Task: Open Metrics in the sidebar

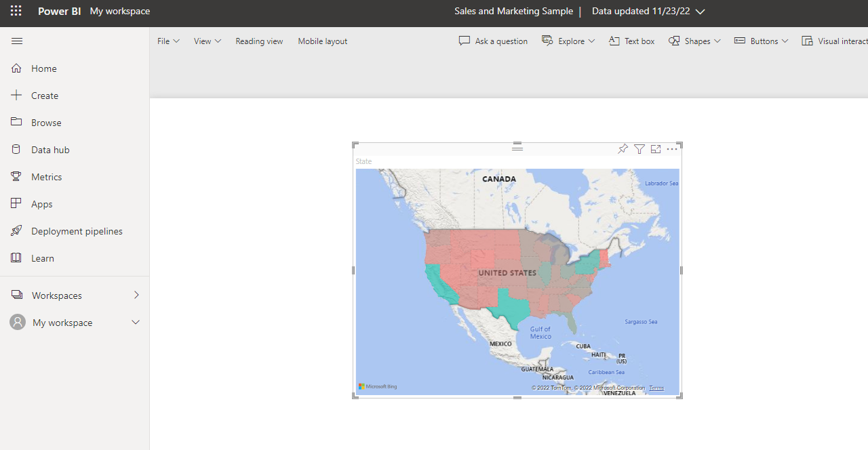Action: [x=75, y=177]
